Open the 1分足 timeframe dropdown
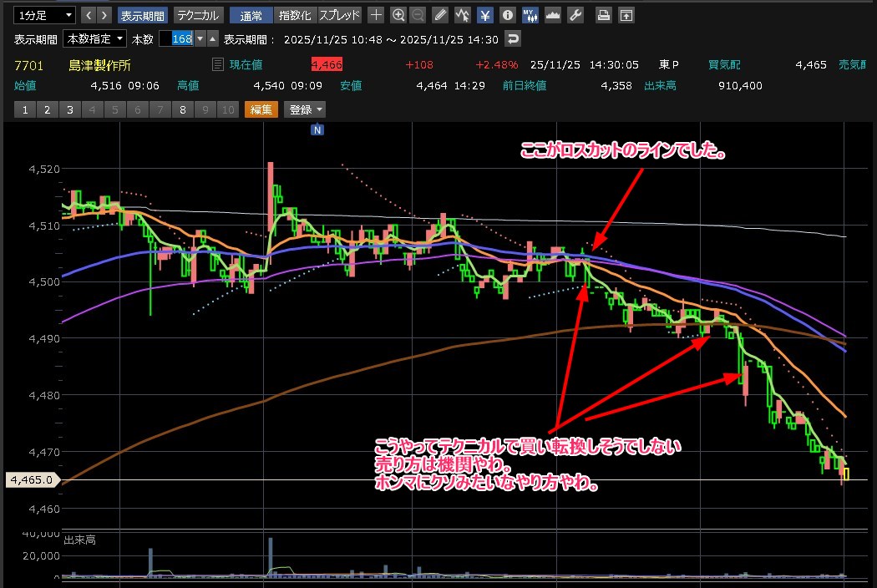Image resolution: width=877 pixels, height=588 pixels. 44,15
